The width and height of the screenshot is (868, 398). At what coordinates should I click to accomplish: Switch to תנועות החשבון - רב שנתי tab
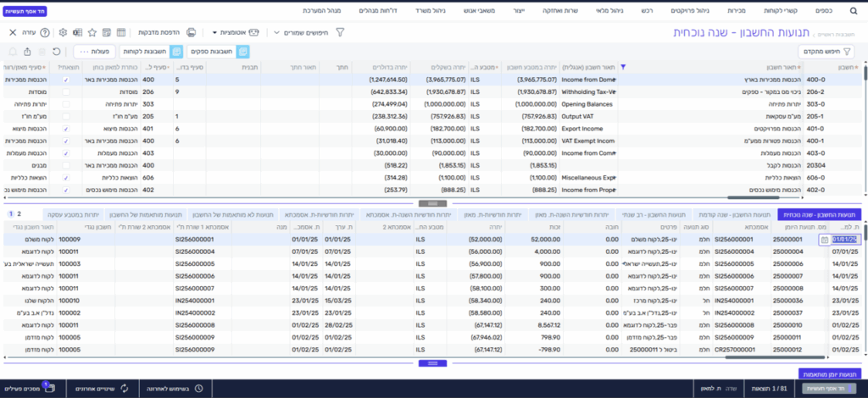point(655,214)
